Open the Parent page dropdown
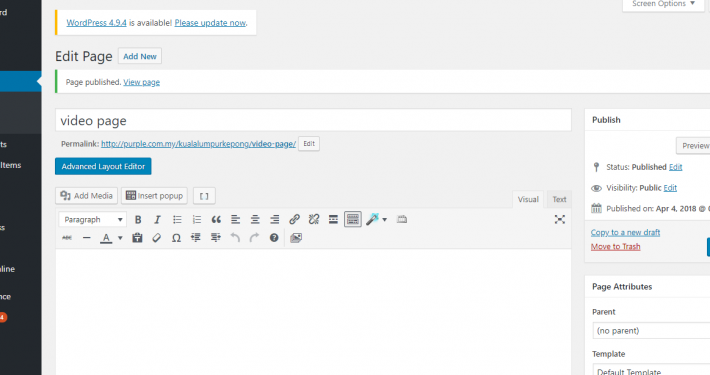This screenshot has width=710, height=375. pyautogui.click(x=652, y=331)
